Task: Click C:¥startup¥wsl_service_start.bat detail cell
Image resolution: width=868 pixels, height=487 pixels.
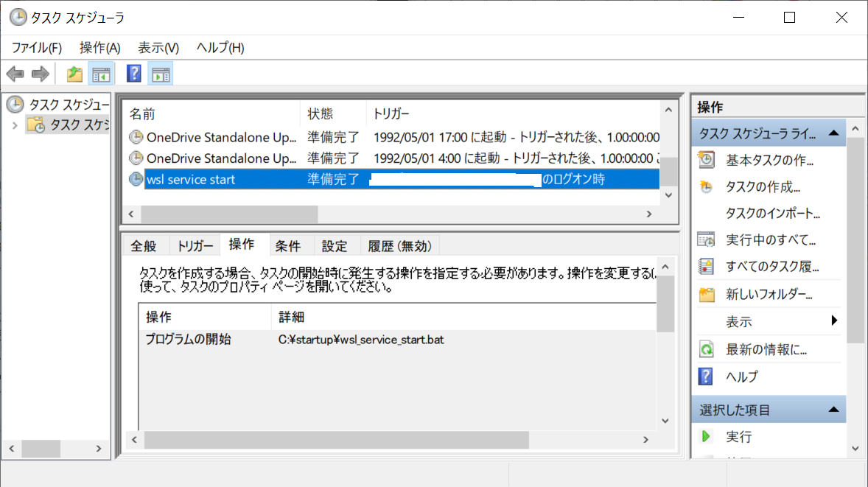Action: [361, 339]
